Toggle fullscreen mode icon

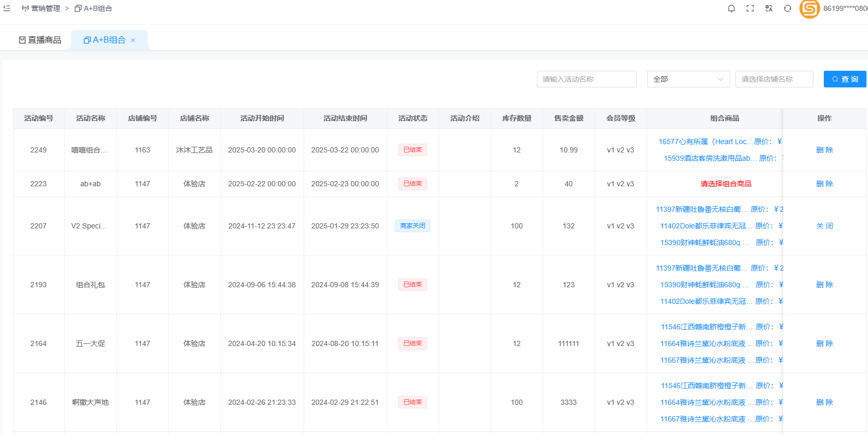[x=750, y=8]
